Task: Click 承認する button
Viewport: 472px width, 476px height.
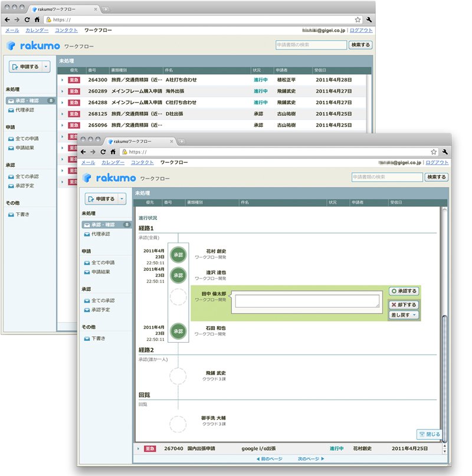Action: (x=404, y=291)
